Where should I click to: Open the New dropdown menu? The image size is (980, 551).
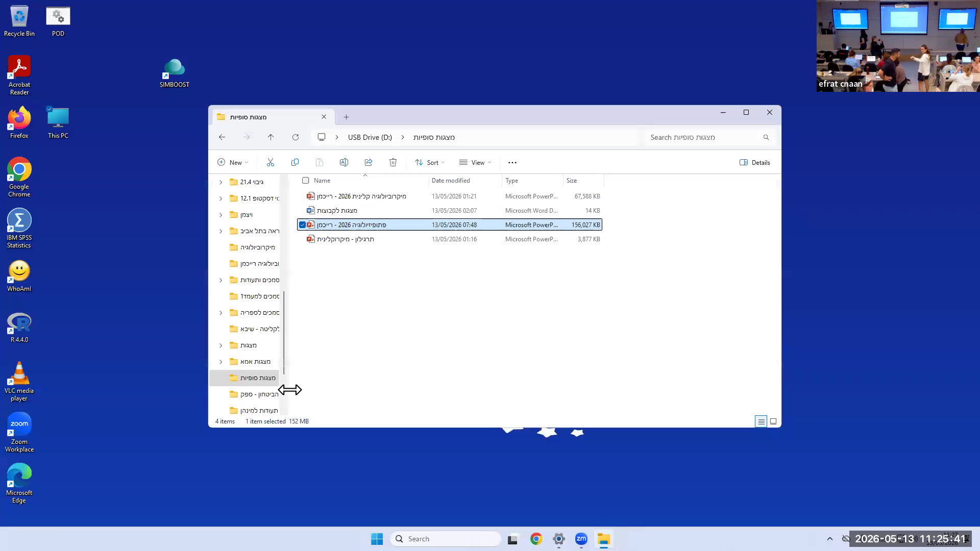(x=233, y=162)
